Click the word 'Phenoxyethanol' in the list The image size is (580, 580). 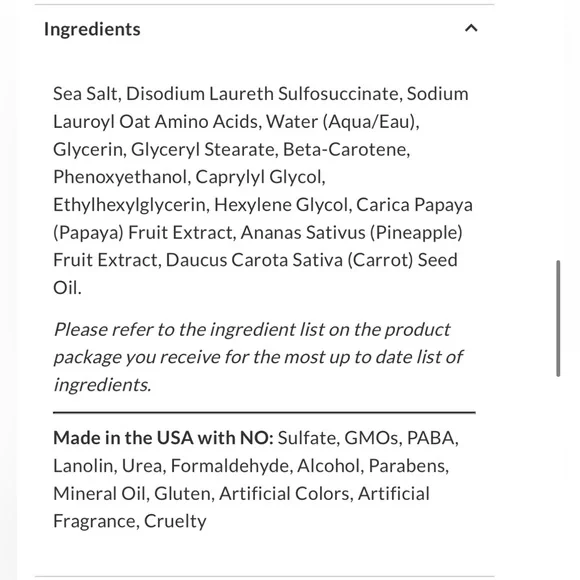[120, 177]
